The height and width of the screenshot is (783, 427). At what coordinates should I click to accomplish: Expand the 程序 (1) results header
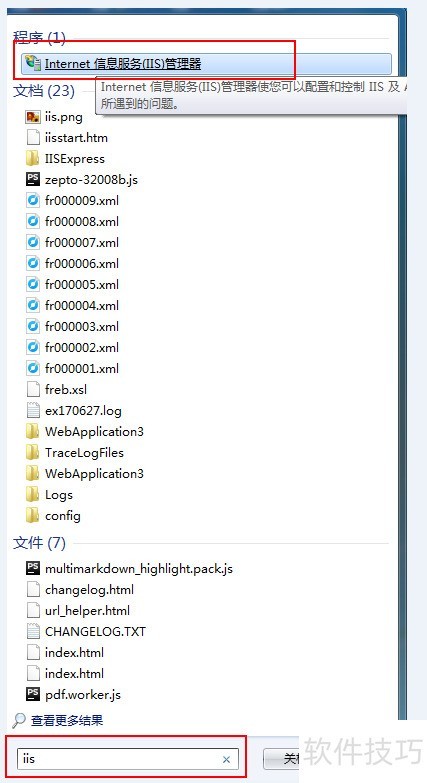pyautogui.click(x=39, y=37)
